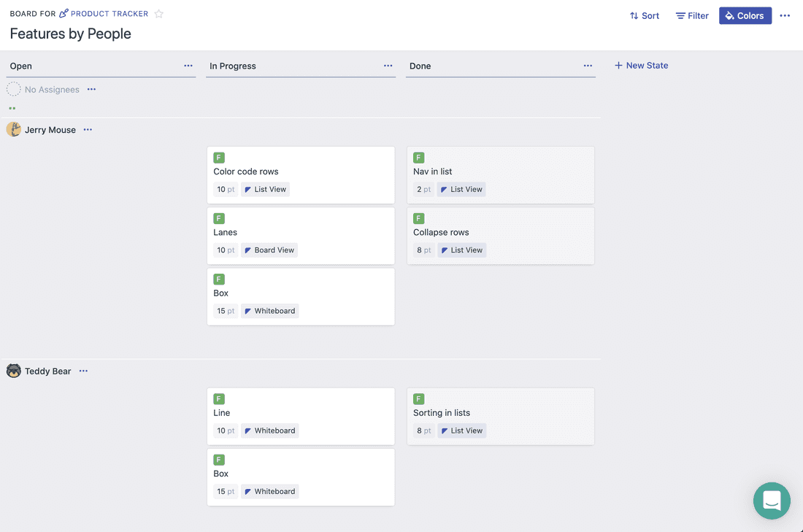
Task: Open Jerry Mouse lane options menu
Action: tap(88, 130)
